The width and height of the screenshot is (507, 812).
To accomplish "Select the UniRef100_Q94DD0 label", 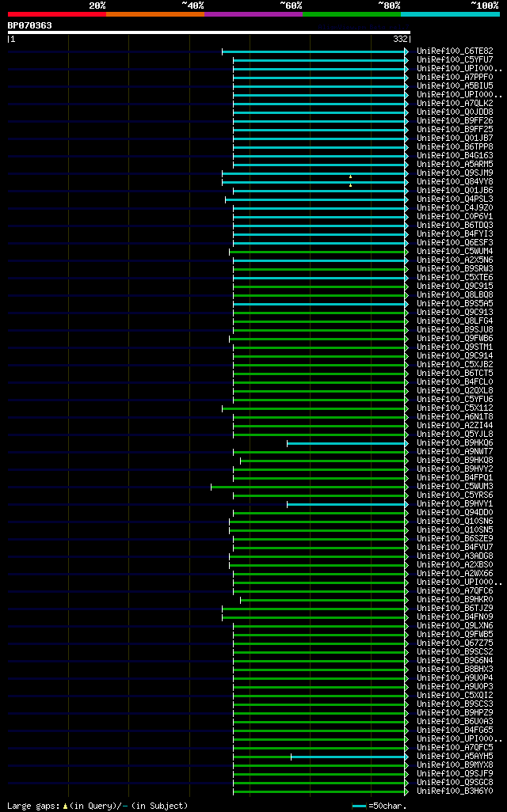I will pyautogui.click(x=456, y=513).
